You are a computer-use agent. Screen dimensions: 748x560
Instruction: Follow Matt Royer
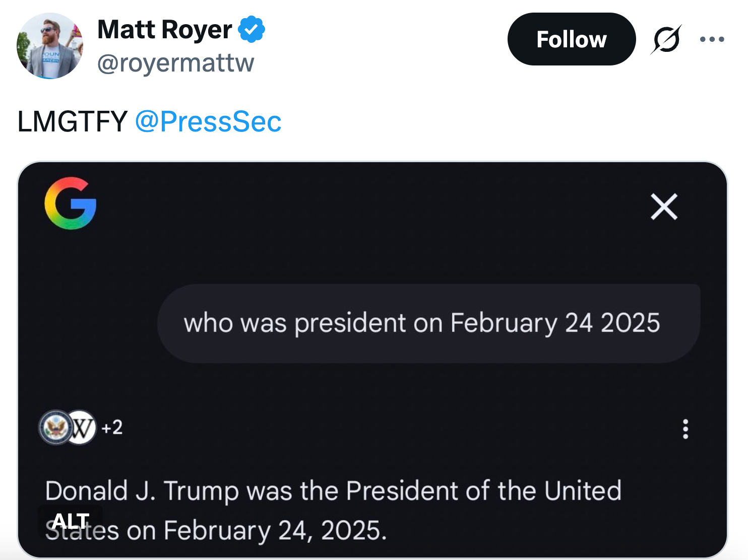pyautogui.click(x=572, y=39)
